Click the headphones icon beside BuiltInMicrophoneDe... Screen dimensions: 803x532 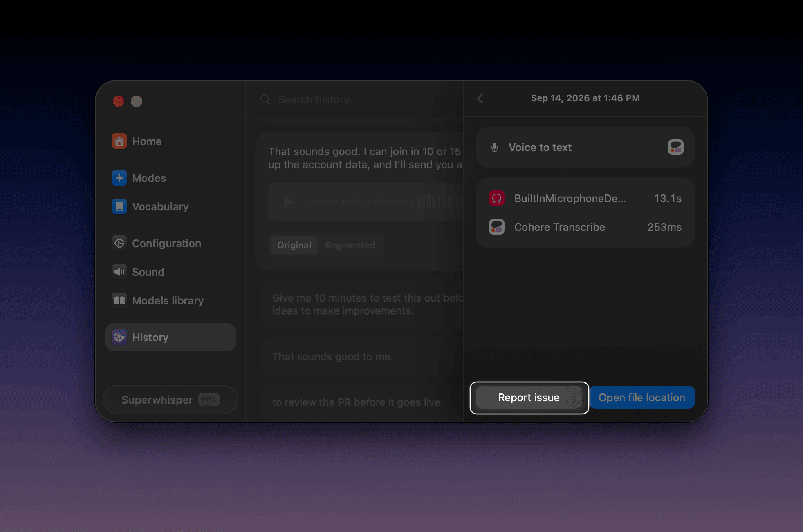point(497,199)
